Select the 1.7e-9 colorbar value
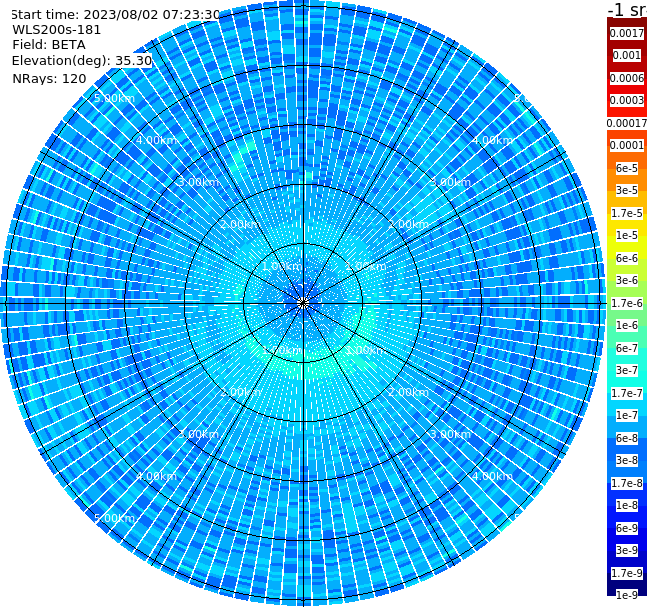Image resolution: width=647 pixels, height=607 pixels. point(627,573)
